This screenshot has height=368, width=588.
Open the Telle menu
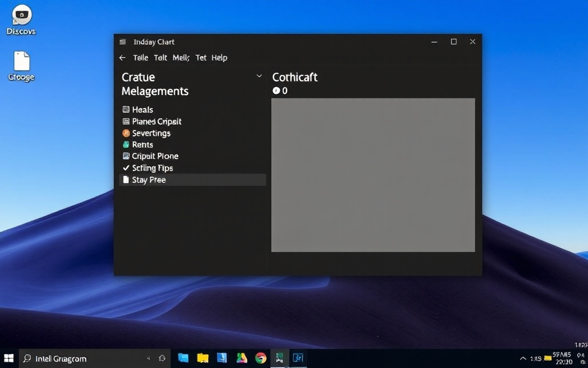[x=140, y=58]
